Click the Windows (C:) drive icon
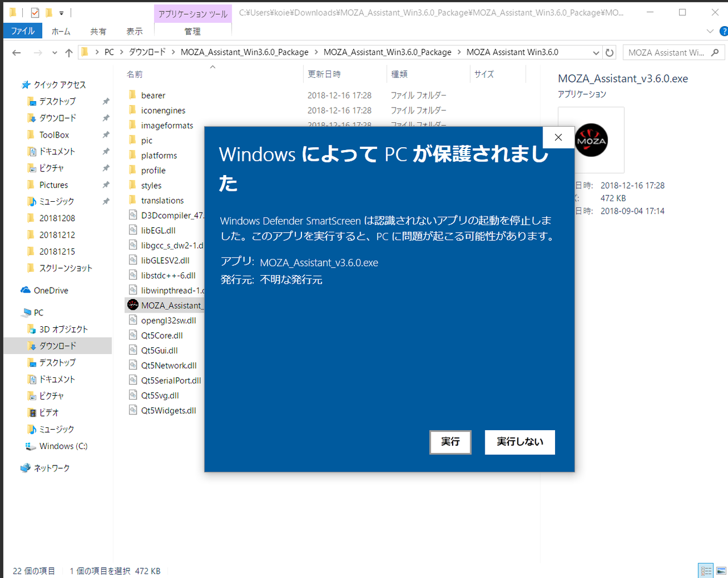The image size is (728, 578). coord(30,446)
